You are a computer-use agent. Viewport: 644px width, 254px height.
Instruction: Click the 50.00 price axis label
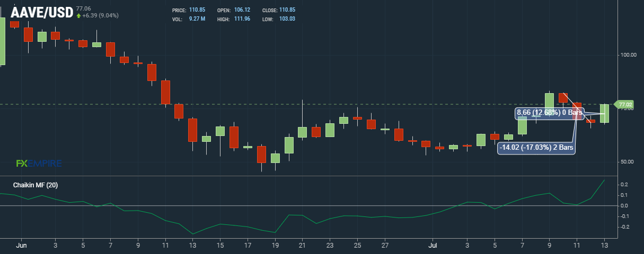627,162
